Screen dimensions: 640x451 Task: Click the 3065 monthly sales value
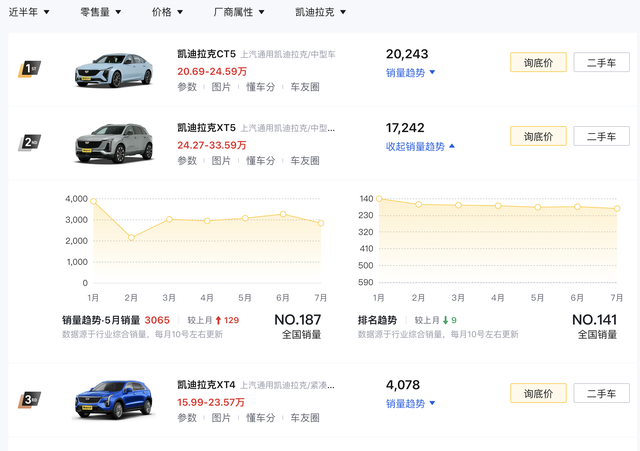157,320
